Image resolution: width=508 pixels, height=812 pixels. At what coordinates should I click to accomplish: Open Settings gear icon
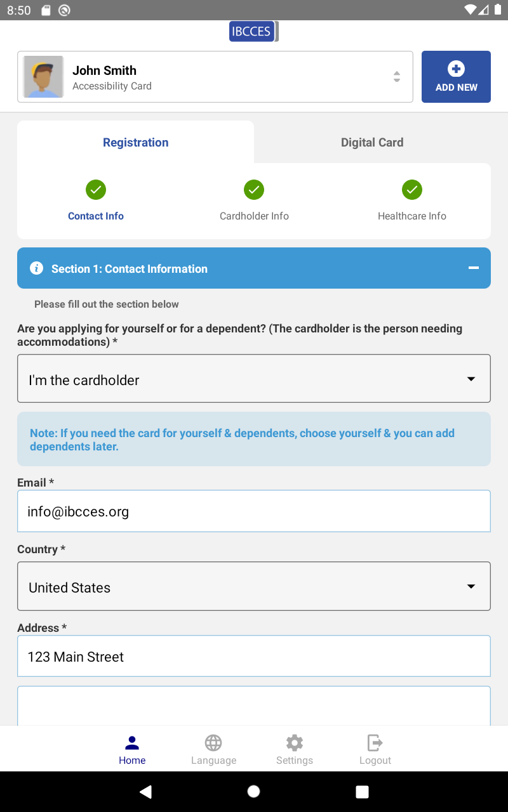[x=295, y=742]
